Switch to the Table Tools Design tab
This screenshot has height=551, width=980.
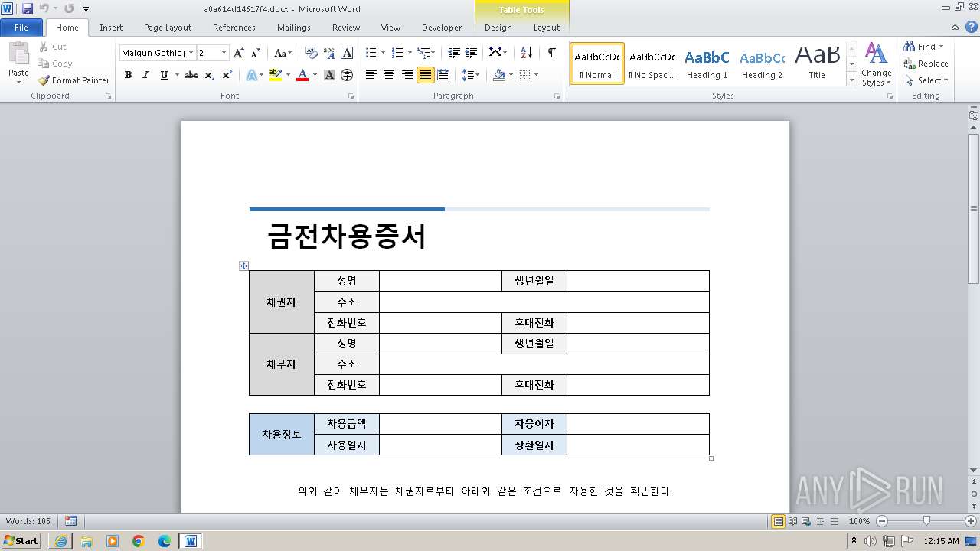(x=498, y=28)
